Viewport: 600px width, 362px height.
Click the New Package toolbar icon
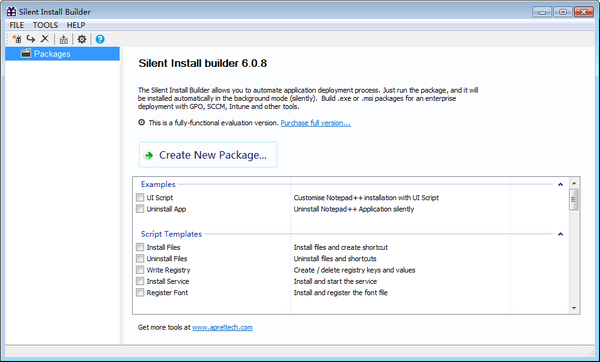pyautogui.click(x=17, y=39)
